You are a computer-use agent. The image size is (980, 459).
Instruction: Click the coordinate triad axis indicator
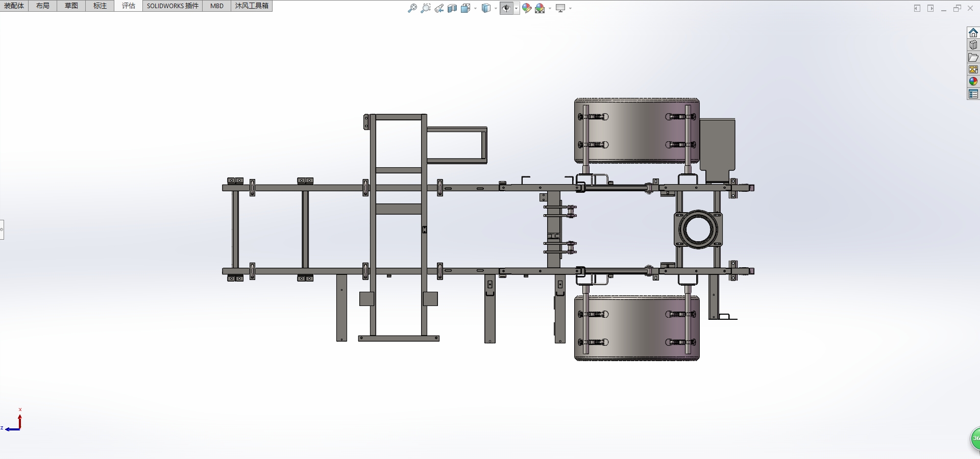(12, 421)
